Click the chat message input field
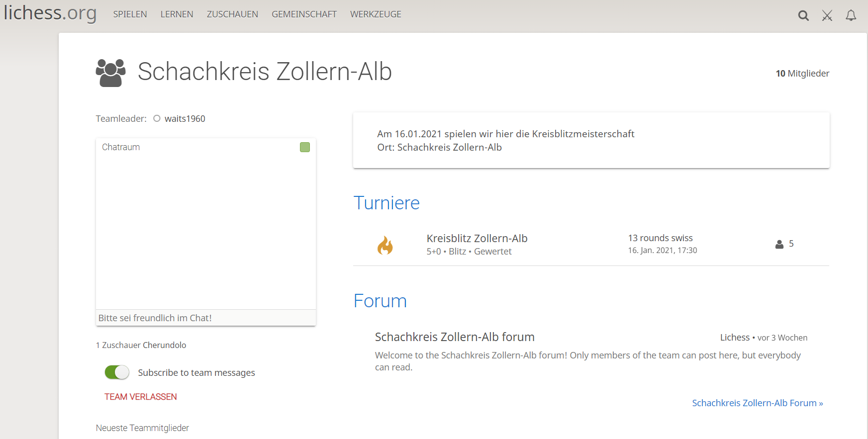Viewport: 868px width, 439px height. (x=205, y=318)
